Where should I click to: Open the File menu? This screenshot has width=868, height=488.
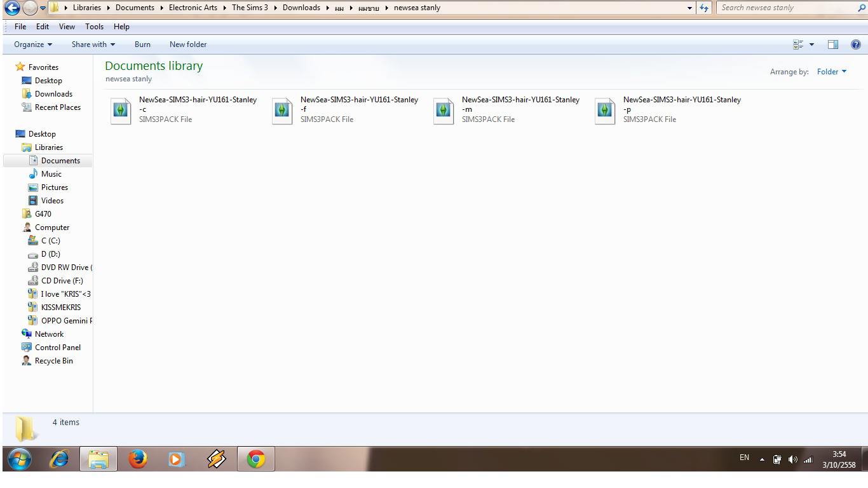click(x=20, y=27)
